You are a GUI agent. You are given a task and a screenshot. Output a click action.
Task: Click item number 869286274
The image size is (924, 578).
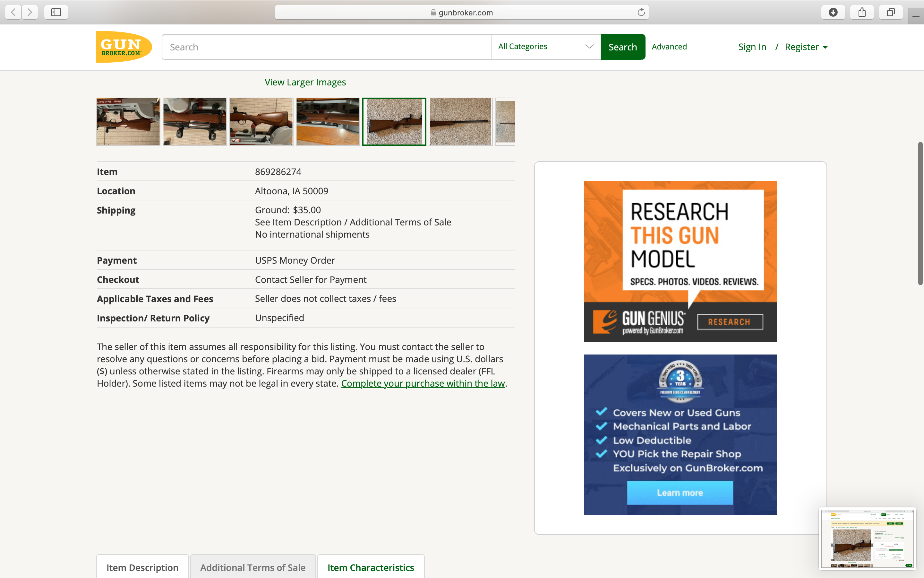(x=278, y=172)
